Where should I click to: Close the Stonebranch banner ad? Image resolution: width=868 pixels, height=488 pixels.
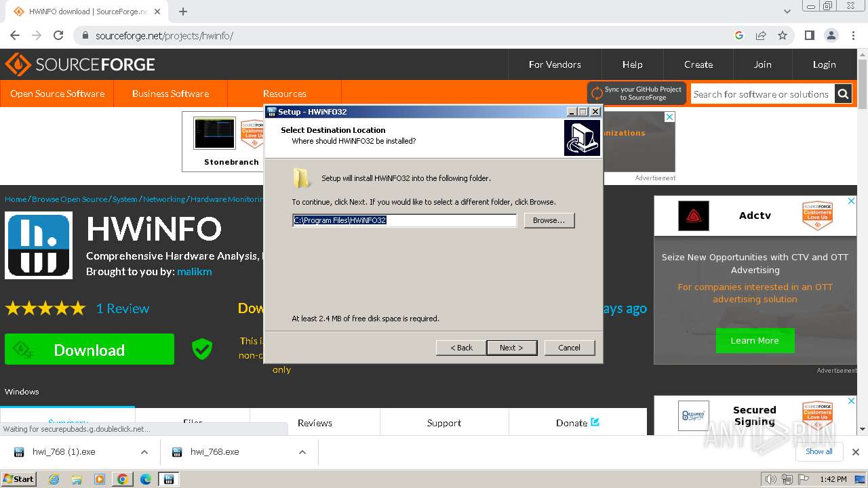click(x=669, y=117)
